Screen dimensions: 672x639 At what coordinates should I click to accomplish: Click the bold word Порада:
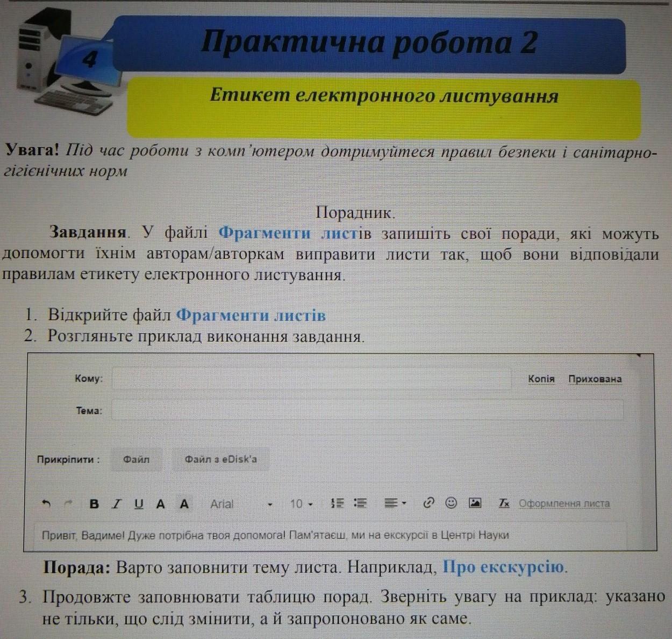click(x=77, y=568)
